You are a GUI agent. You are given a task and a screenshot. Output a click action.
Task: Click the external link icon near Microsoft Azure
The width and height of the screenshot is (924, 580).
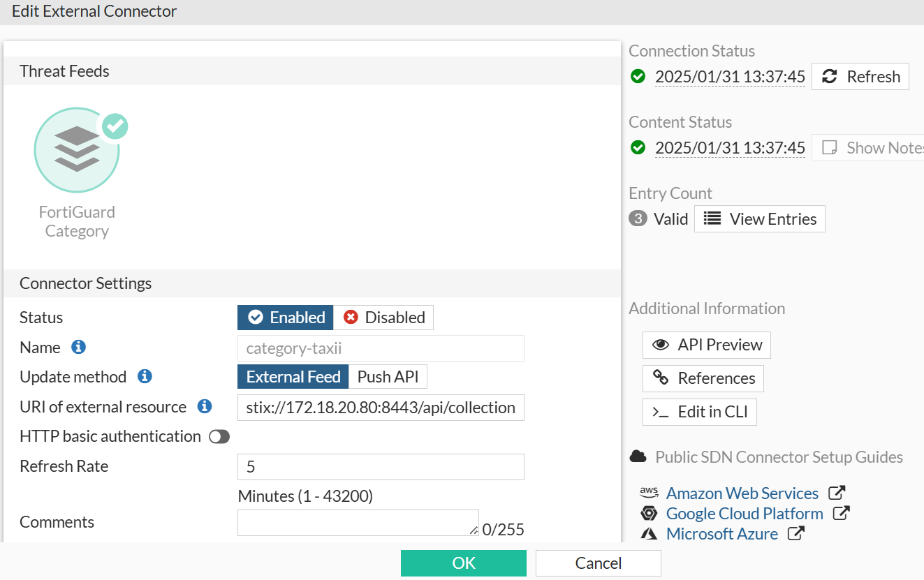[795, 533]
